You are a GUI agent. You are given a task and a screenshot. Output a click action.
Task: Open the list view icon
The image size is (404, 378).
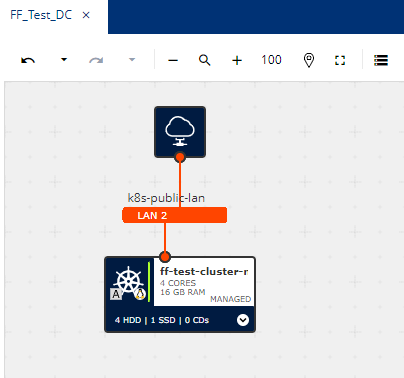pos(381,60)
